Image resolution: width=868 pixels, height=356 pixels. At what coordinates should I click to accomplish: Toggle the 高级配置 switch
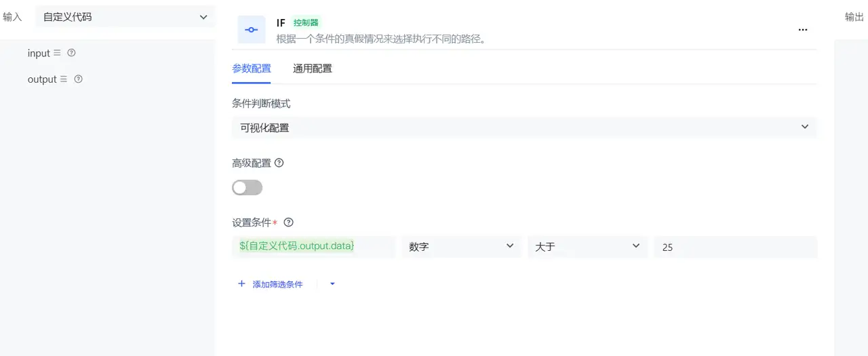coord(247,187)
